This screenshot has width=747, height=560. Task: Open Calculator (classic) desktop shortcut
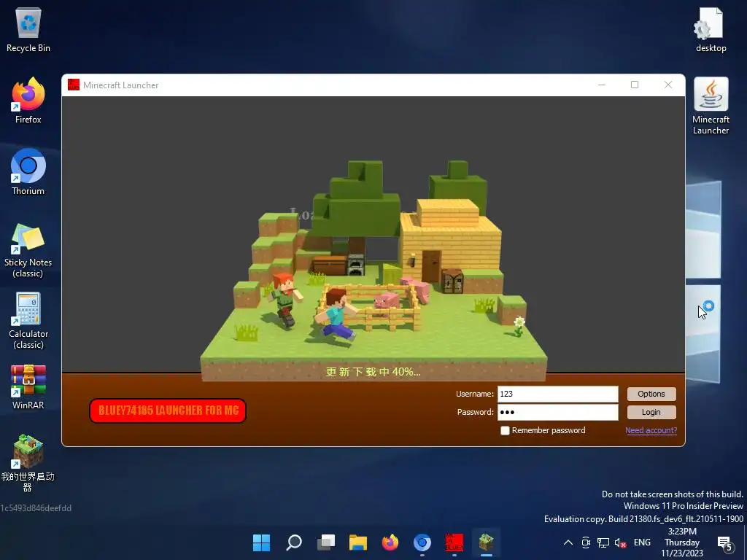click(x=28, y=322)
